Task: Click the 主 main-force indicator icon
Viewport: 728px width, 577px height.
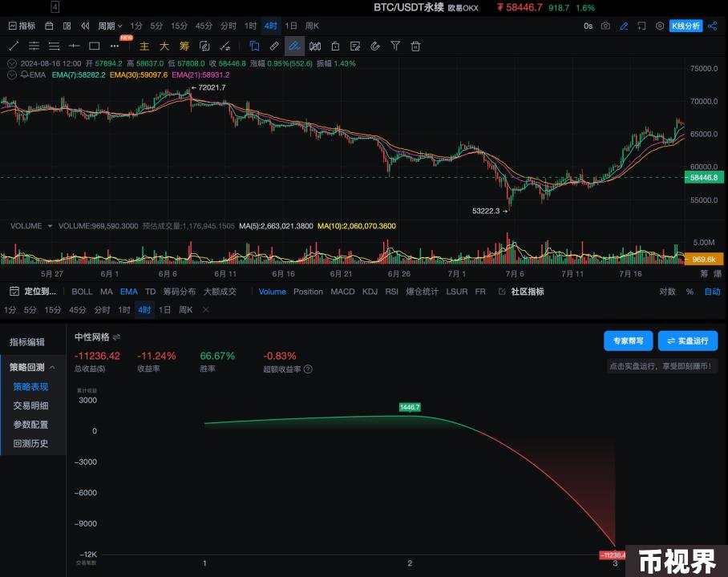Action: [144, 46]
